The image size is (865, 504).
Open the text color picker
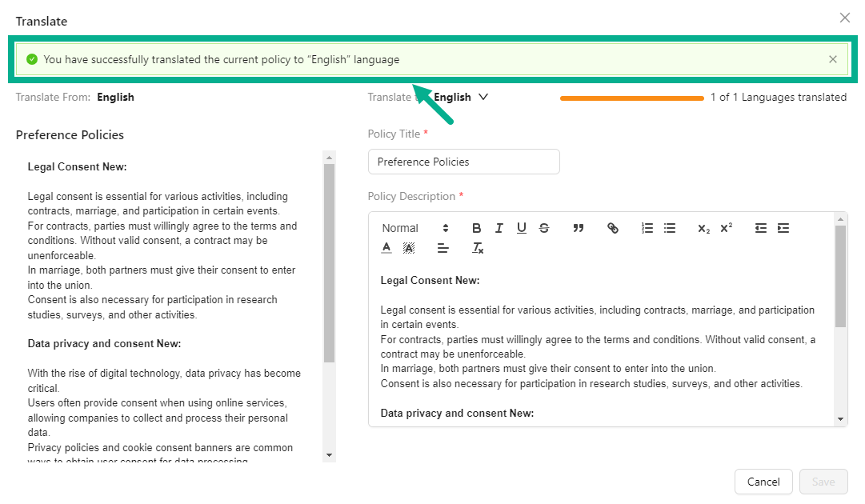[386, 249]
